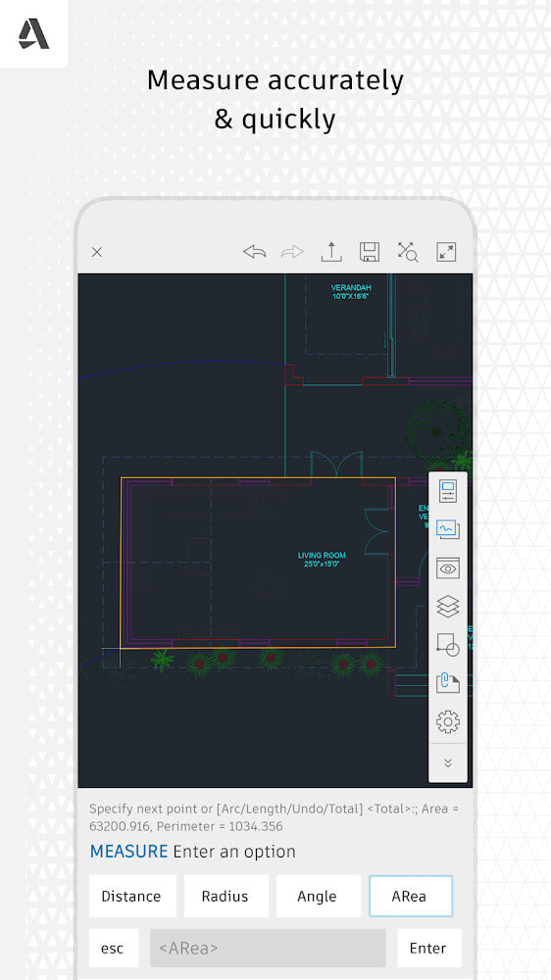Click the zoom extents icon
The width and height of the screenshot is (551, 980).
(x=408, y=252)
